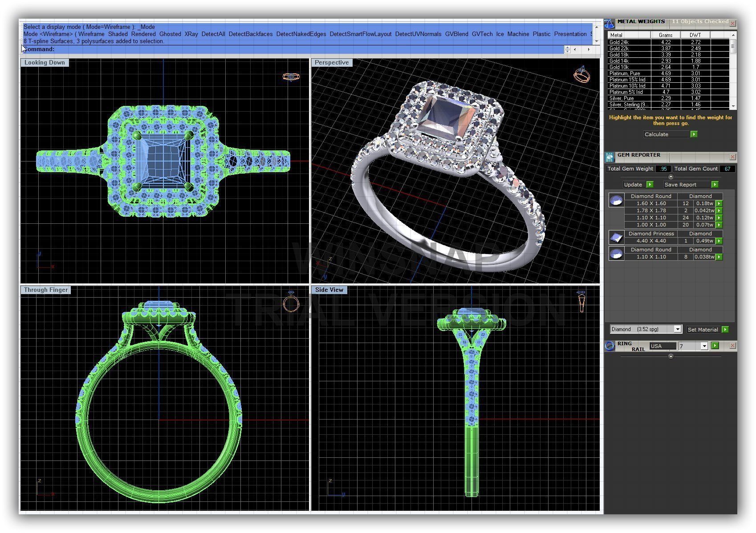The width and height of the screenshot is (756, 533).
Task: Close the Ring Rail panel
Action: [732, 345]
